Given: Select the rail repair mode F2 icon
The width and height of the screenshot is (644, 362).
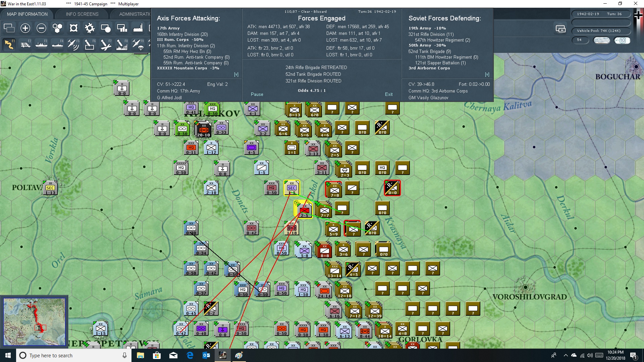Looking at the screenshot, I should 25,45.
